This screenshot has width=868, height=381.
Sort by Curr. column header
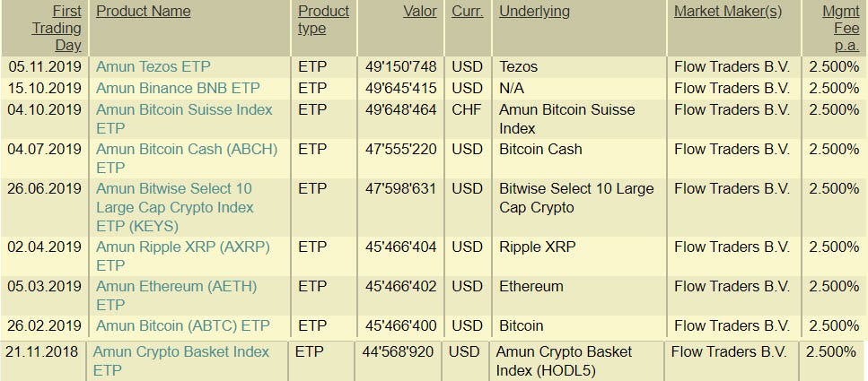468,12
